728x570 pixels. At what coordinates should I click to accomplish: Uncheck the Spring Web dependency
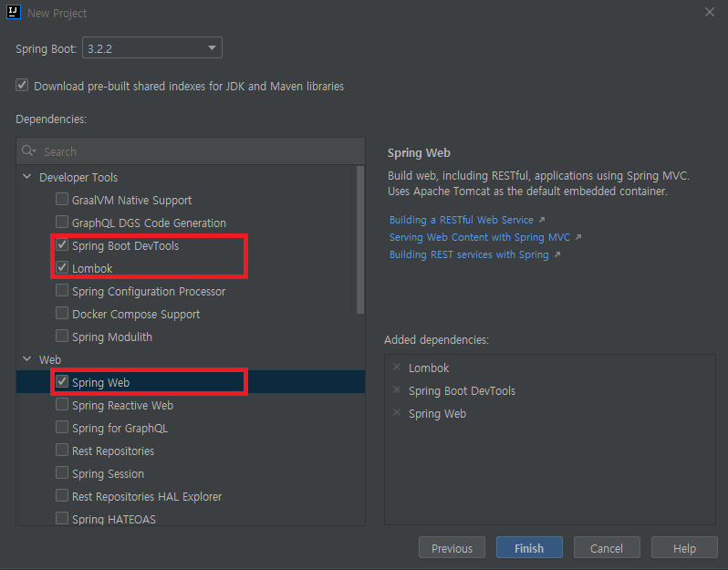[x=62, y=381]
